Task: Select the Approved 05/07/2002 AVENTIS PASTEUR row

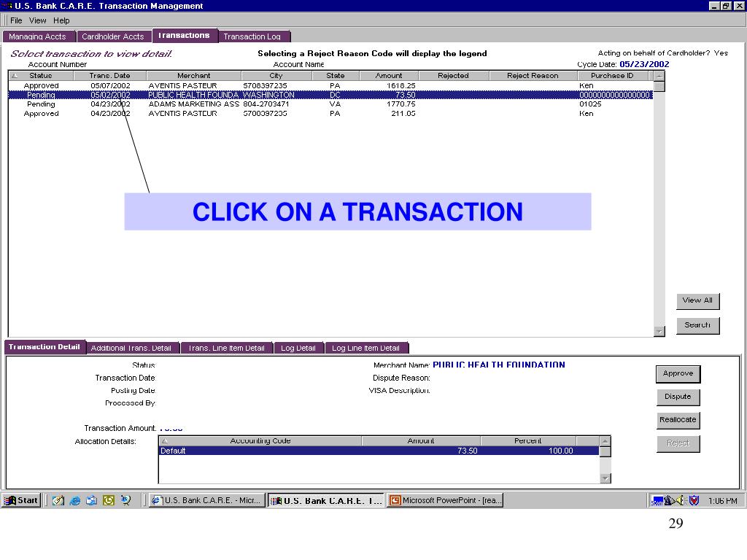Action: click(330, 86)
